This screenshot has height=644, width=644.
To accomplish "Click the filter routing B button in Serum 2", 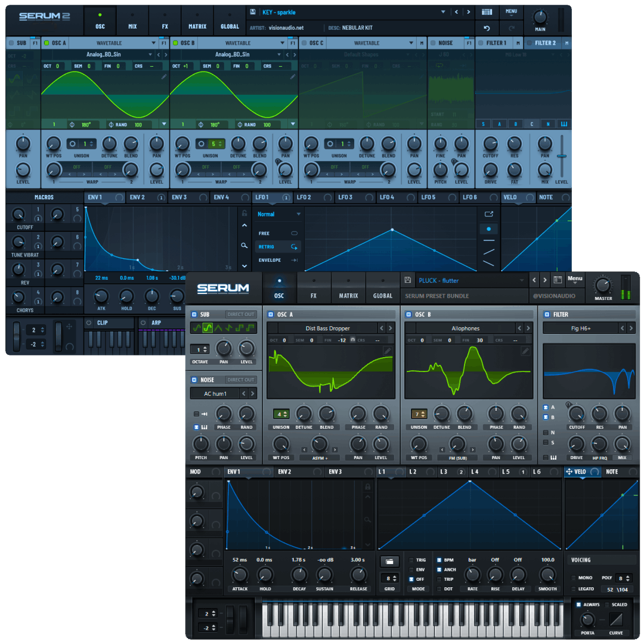I will (515, 123).
